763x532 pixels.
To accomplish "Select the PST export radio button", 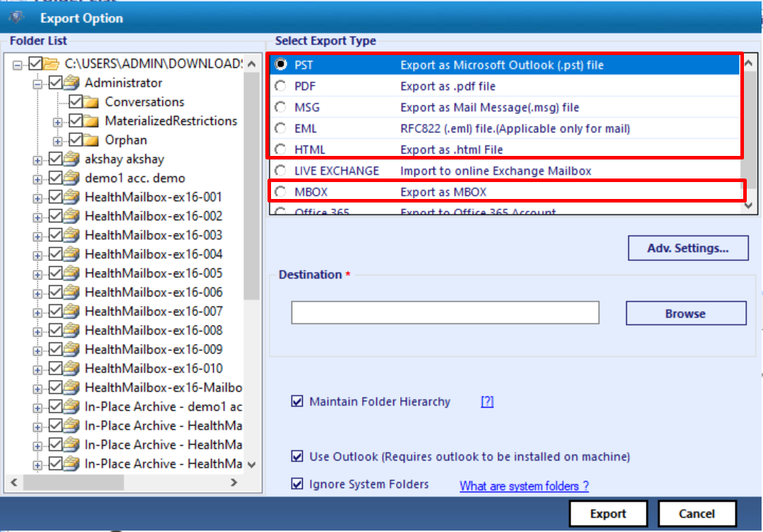I will coord(281,64).
